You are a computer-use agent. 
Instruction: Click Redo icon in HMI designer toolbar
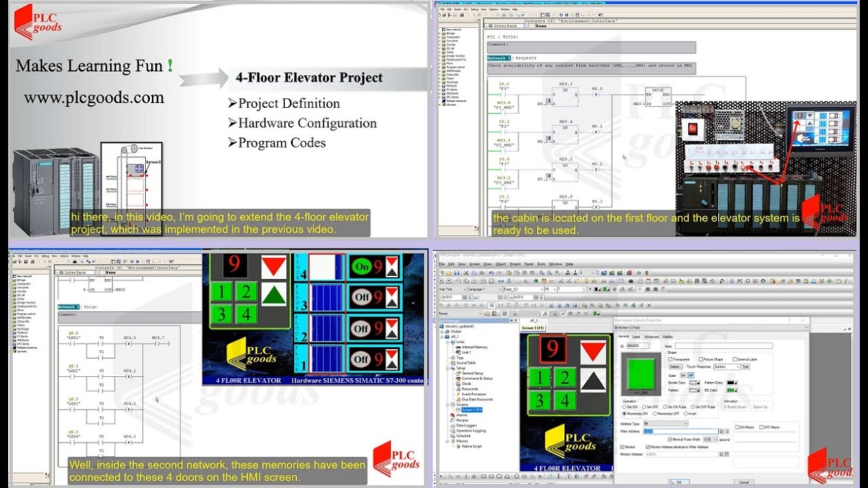click(x=499, y=272)
